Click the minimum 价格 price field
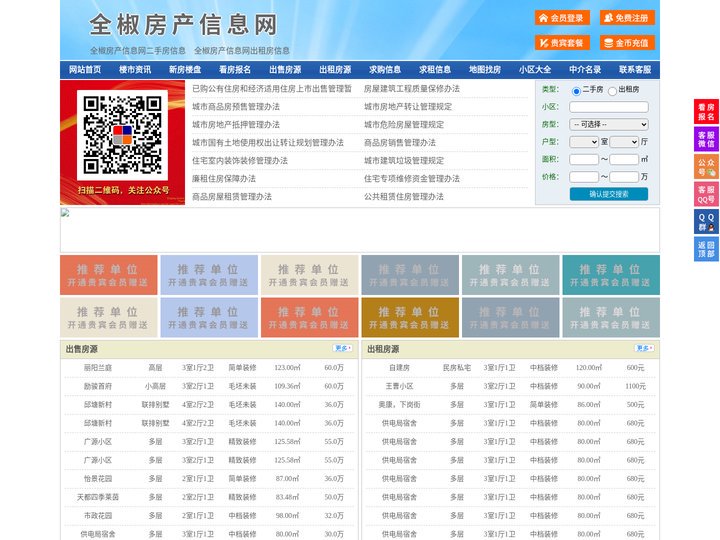The image size is (720, 540). [584, 177]
